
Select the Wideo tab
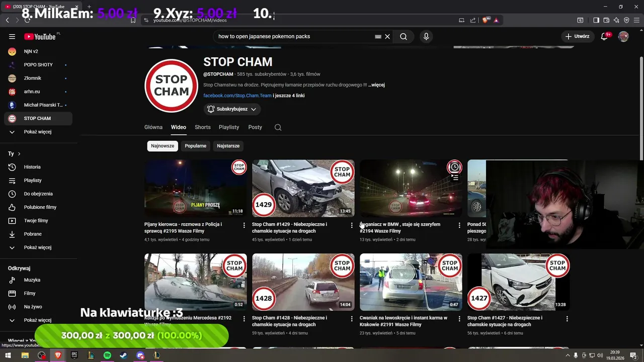tap(179, 127)
